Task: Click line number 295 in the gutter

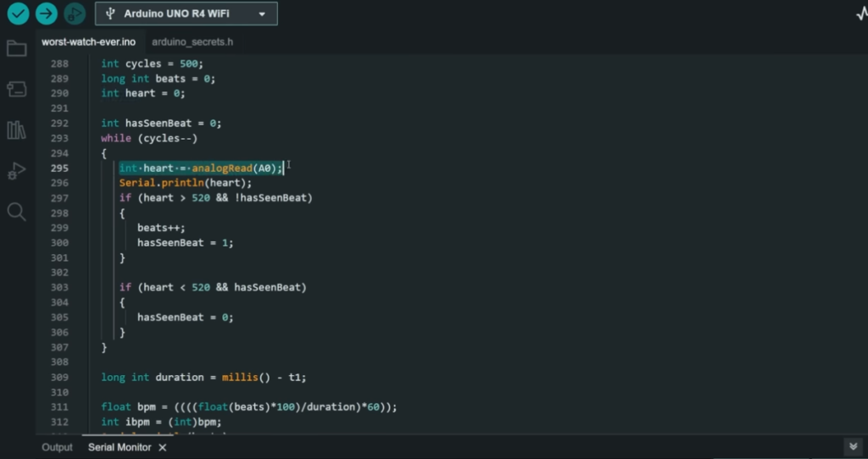Action: point(59,169)
